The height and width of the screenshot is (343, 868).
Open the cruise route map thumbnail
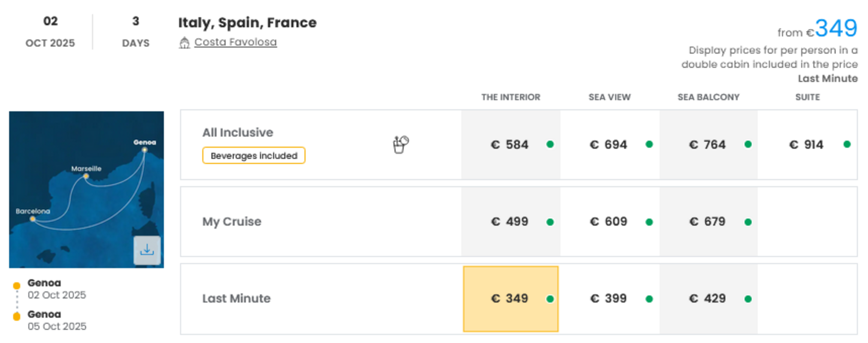click(86, 190)
